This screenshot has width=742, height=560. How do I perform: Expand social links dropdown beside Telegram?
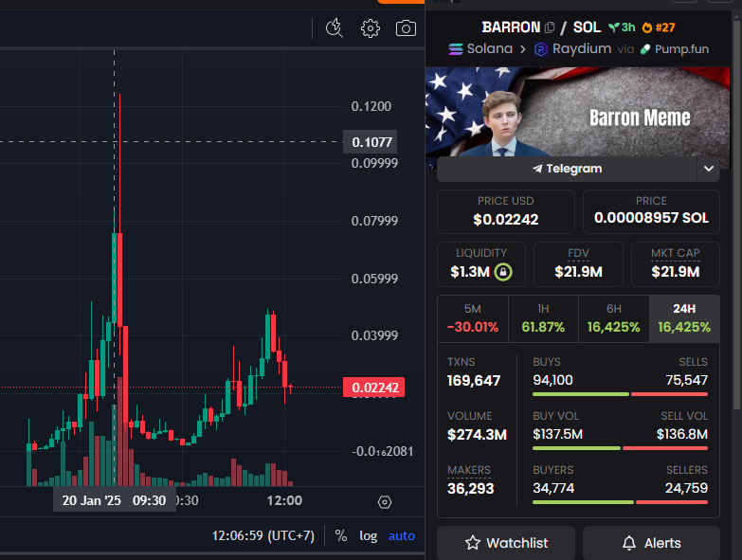tap(709, 169)
